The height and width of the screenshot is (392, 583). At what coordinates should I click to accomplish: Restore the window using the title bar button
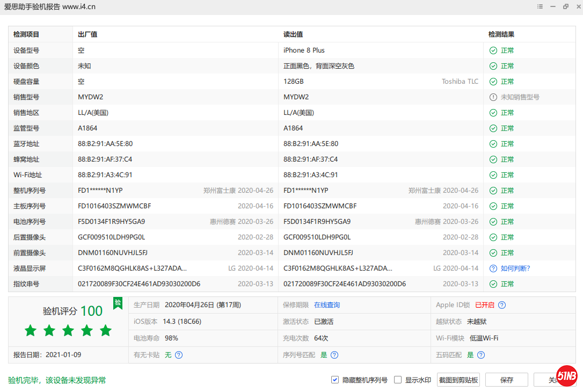566,6
